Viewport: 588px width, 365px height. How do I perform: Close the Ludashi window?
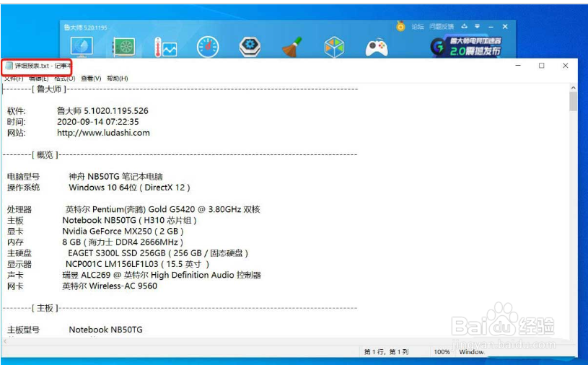(x=505, y=27)
